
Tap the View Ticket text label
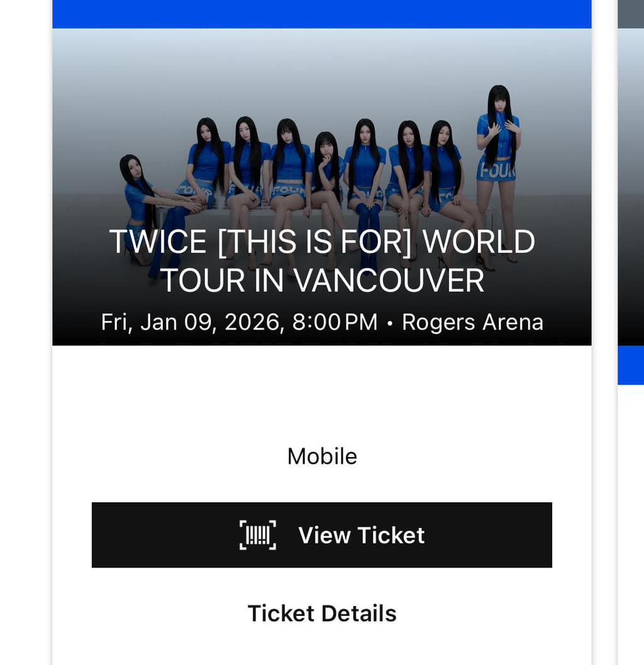coord(362,535)
